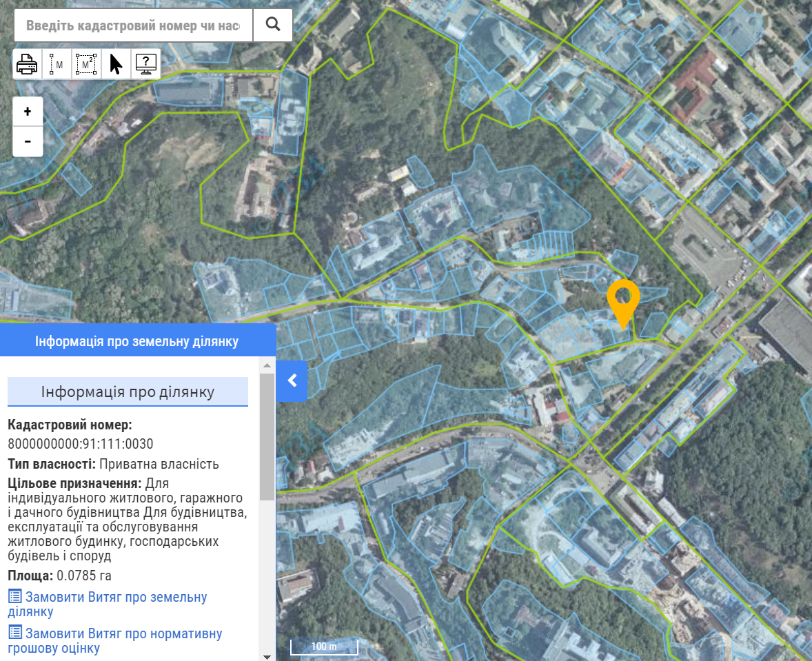The height and width of the screenshot is (661, 812).
Task: Click the panel scrollbar down arrow
Action: pyautogui.click(x=267, y=655)
